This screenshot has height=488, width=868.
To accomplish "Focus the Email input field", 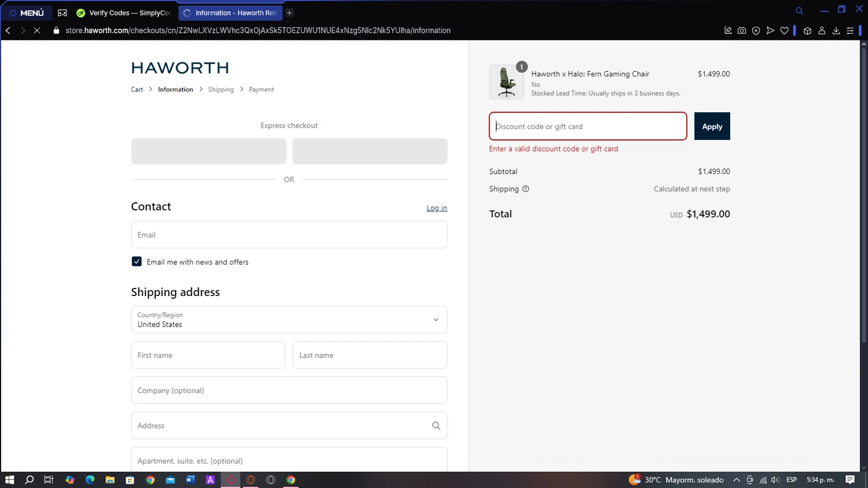I will 289,235.
